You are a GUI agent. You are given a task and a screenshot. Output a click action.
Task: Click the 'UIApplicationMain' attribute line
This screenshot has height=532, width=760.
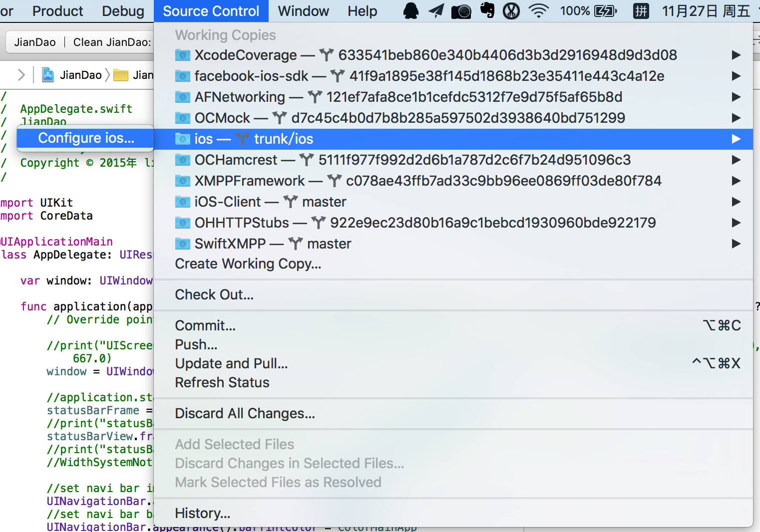click(56, 242)
